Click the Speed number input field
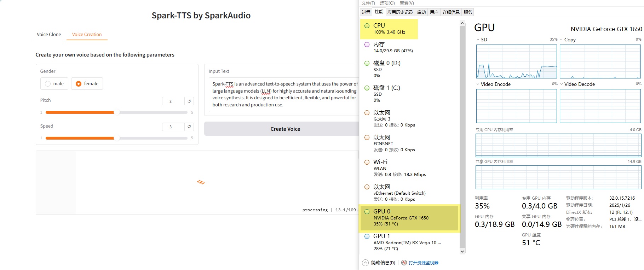The image size is (644, 270). (x=173, y=127)
